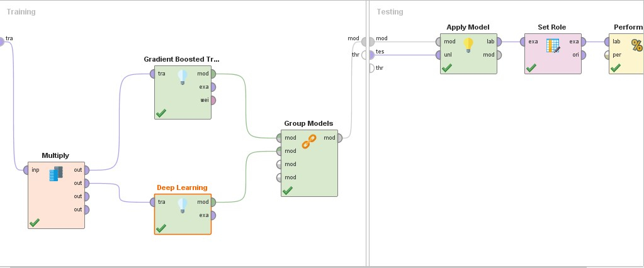Click Group Models first mod input port
This screenshot has width=644, height=268.
click(279, 138)
